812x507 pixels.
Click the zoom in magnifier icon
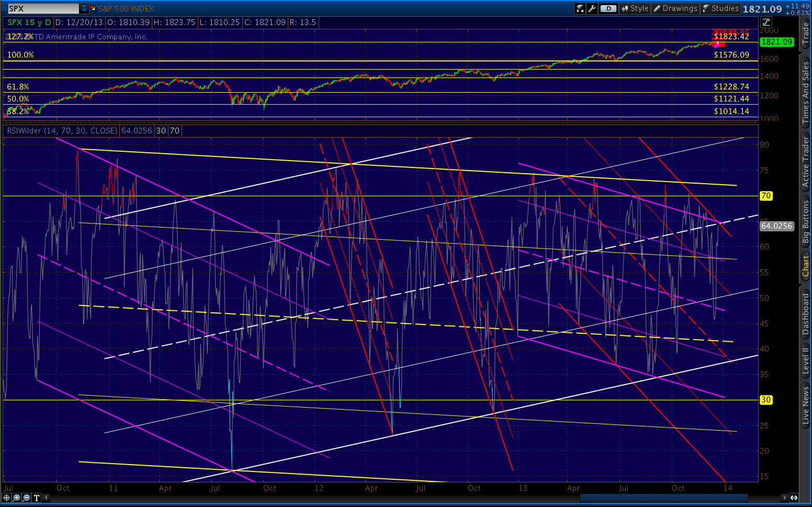[17, 498]
